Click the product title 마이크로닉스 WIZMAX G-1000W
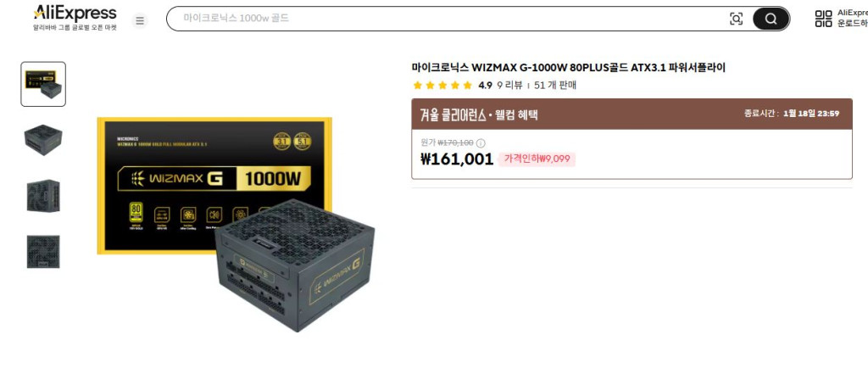The width and height of the screenshot is (868, 385). 569,68
